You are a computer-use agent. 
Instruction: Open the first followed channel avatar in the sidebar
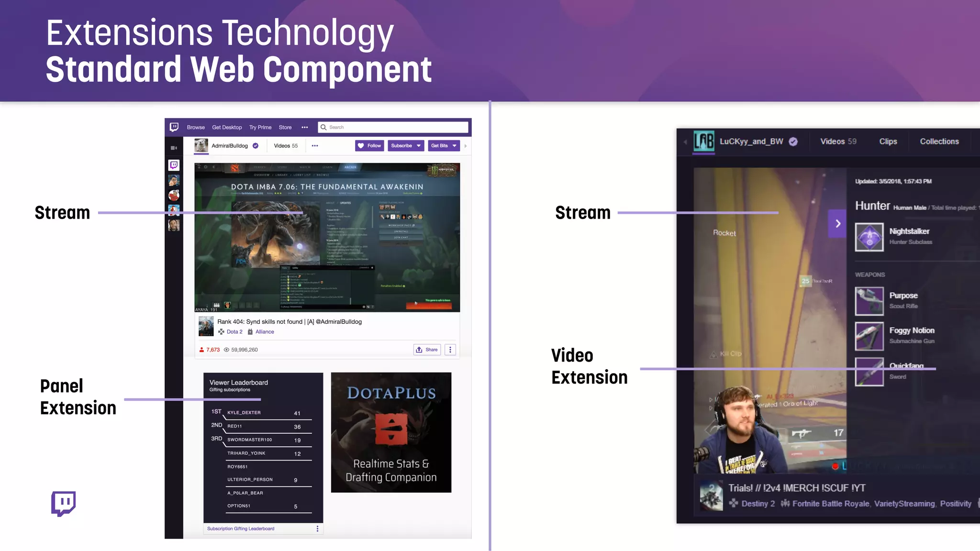tap(174, 180)
